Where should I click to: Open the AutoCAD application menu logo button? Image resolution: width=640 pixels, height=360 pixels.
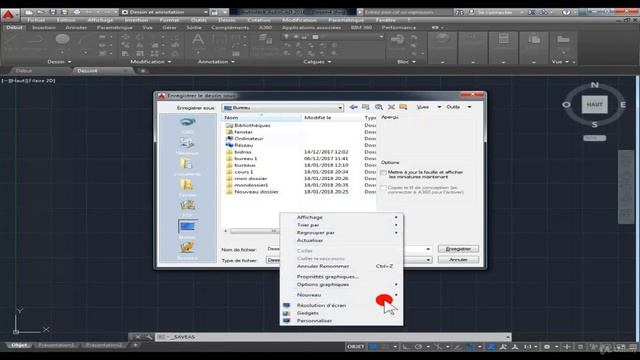pyautogui.click(x=9, y=15)
